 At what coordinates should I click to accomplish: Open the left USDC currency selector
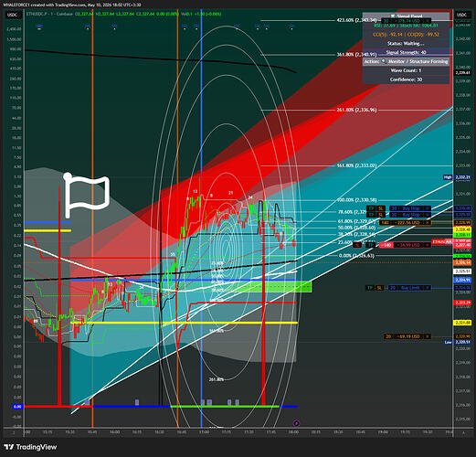pos(13,15)
